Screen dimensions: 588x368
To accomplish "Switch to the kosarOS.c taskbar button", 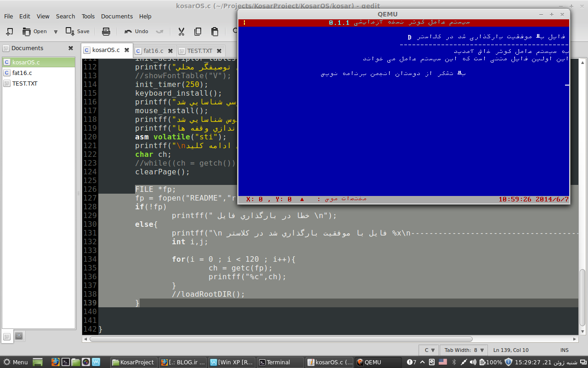I will [x=329, y=362].
